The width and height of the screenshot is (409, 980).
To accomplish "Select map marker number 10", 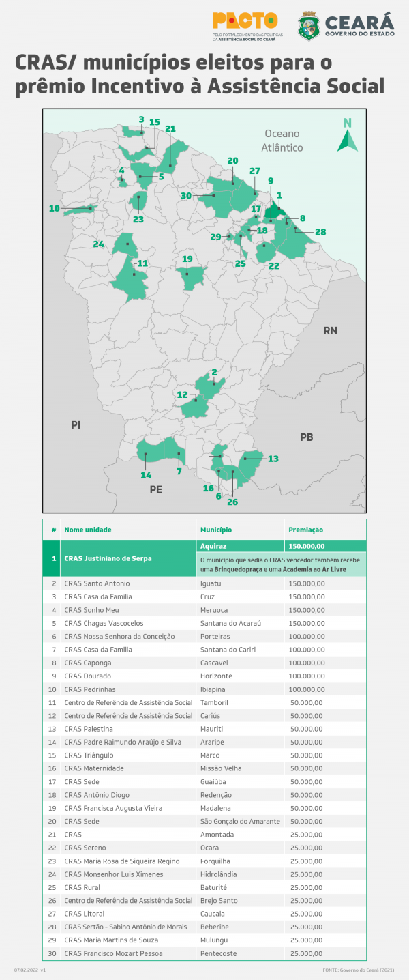I will pyautogui.click(x=54, y=208).
